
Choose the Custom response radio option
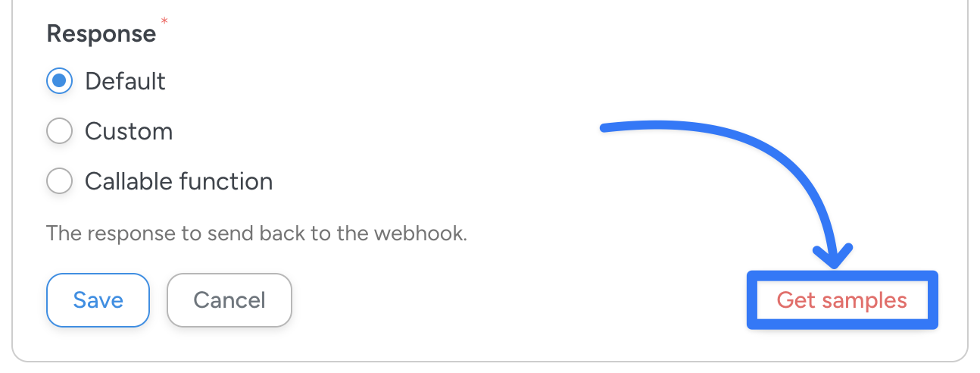(59, 131)
